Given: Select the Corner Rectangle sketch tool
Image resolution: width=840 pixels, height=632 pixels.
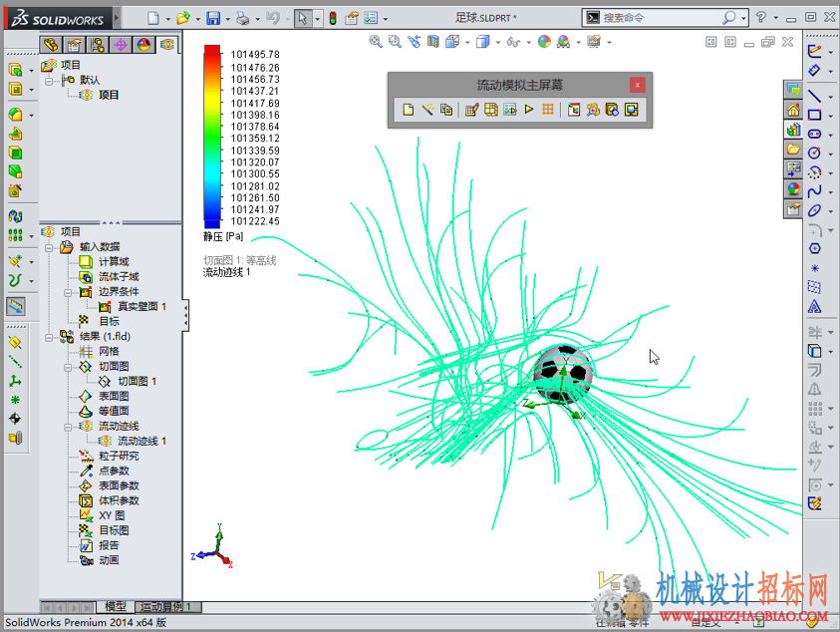Looking at the screenshot, I should point(814,115).
